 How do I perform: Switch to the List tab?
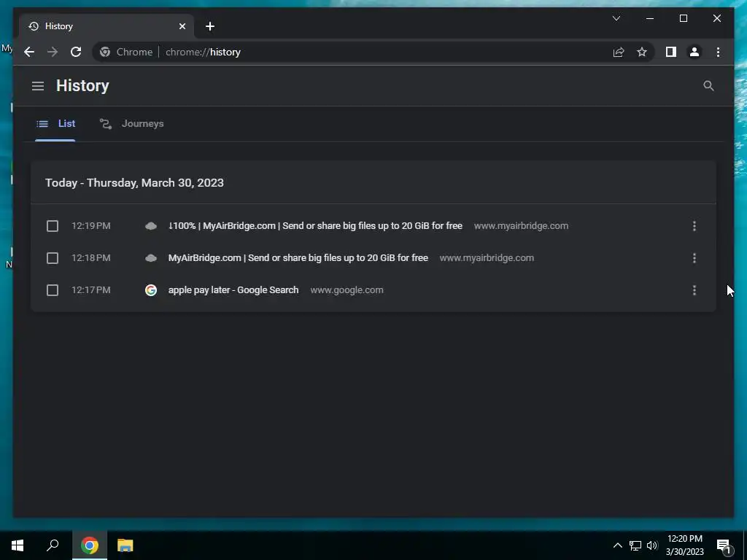55,124
